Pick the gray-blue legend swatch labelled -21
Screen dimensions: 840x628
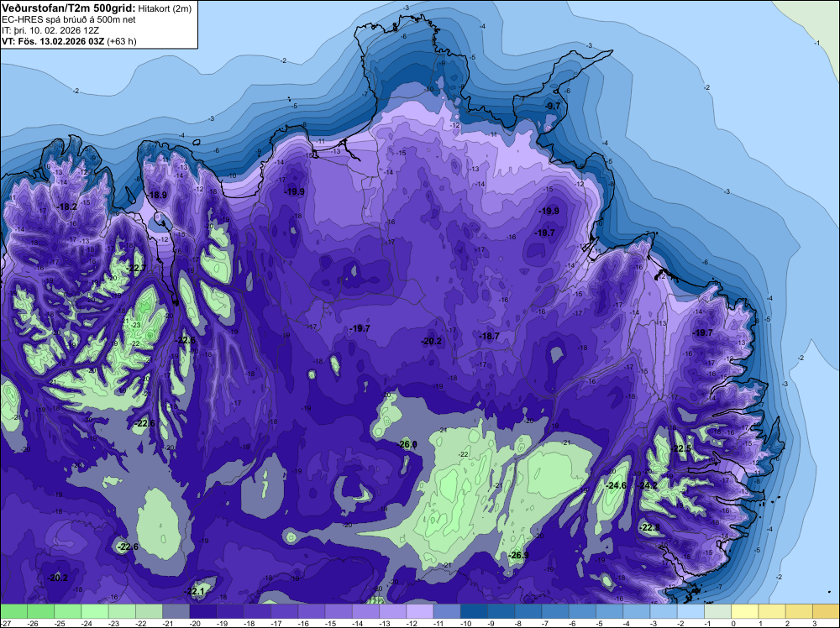tap(176, 611)
